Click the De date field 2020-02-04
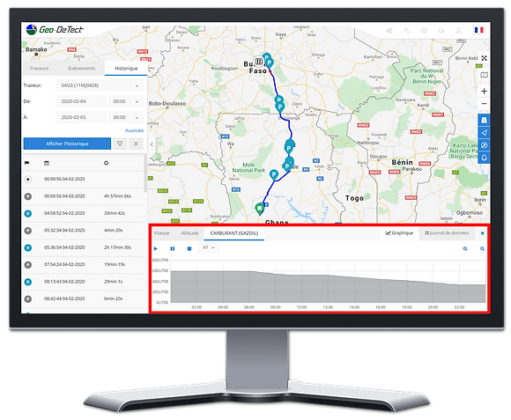Screen dimensions: 511x420 click(81, 101)
